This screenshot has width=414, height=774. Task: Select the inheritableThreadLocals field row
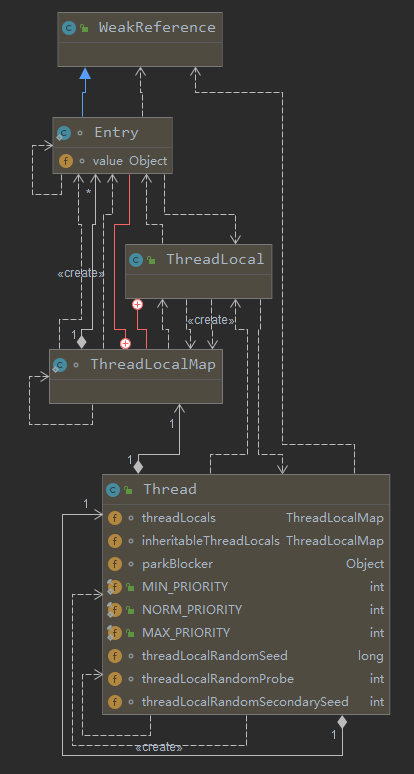[x=246, y=541]
